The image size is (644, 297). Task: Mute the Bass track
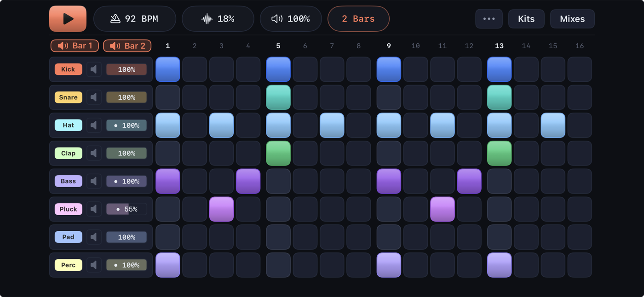click(x=94, y=181)
